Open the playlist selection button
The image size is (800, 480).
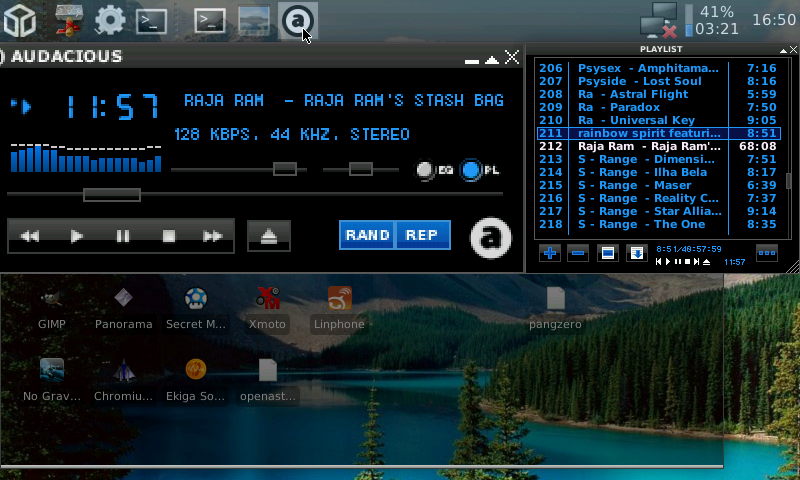[x=607, y=253]
